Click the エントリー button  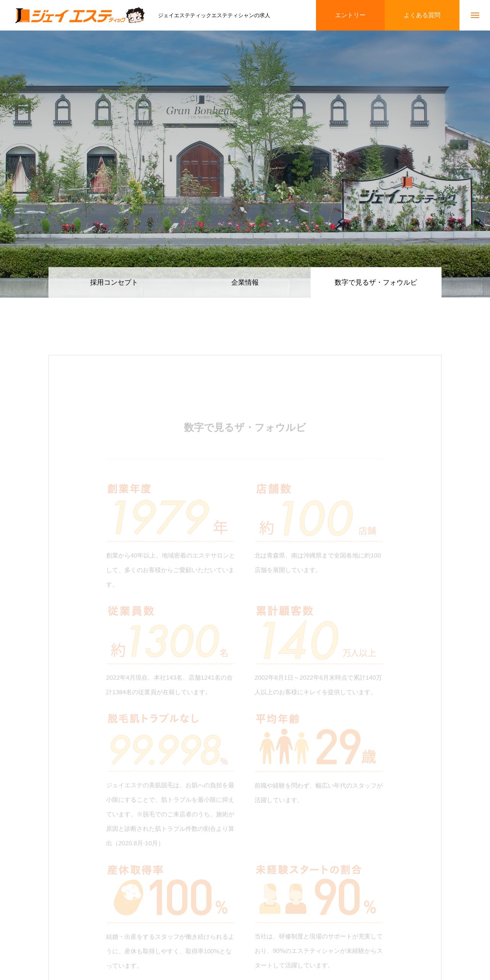(350, 15)
